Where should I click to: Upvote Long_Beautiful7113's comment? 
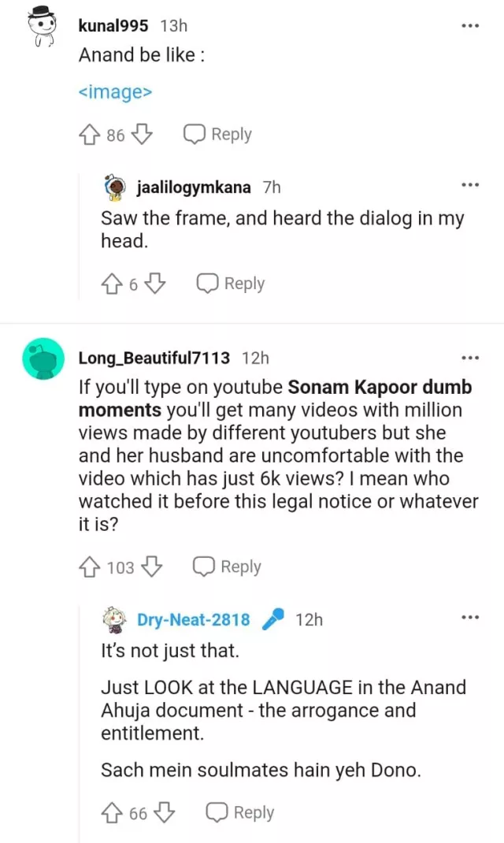[x=88, y=566]
